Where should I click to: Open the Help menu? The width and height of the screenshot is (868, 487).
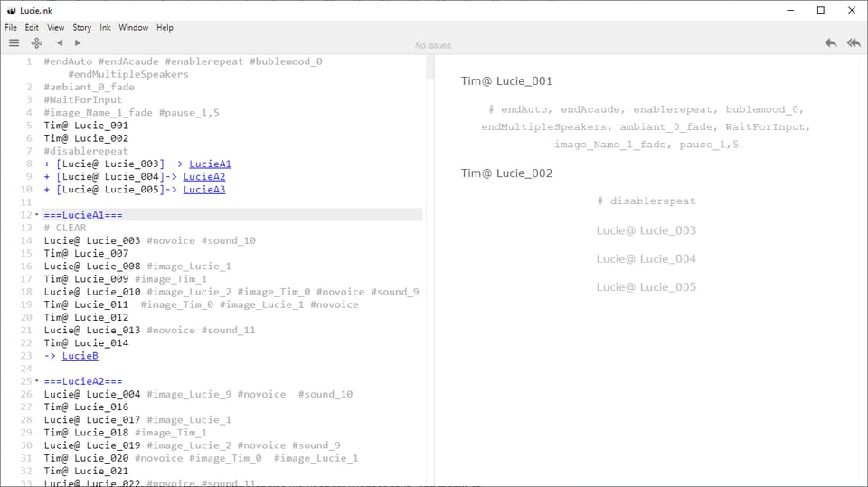tap(165, 28)
